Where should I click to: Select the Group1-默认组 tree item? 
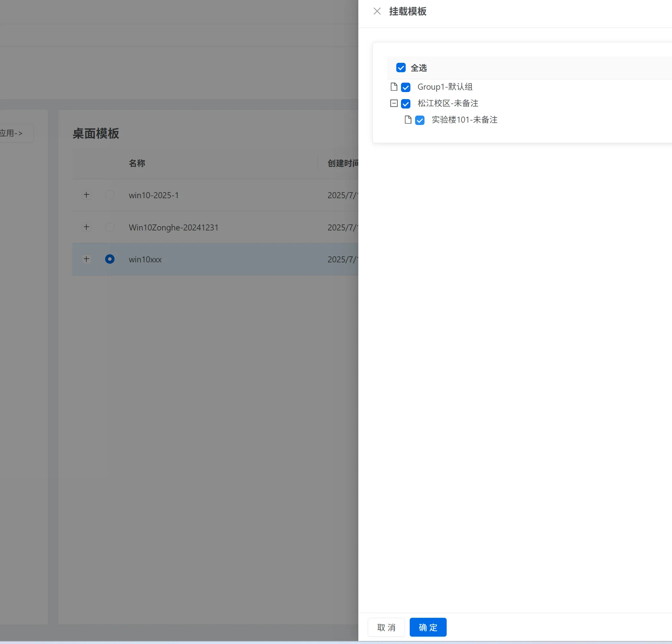point(445,87)
